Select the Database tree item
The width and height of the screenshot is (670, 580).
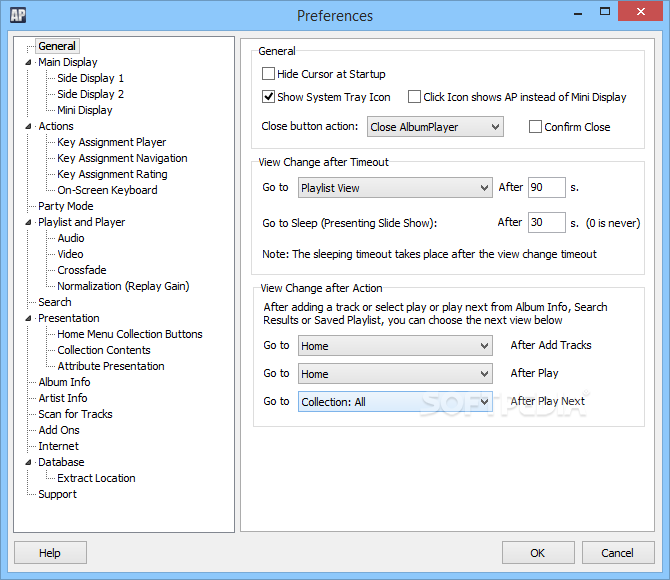[x=61, y=462]
